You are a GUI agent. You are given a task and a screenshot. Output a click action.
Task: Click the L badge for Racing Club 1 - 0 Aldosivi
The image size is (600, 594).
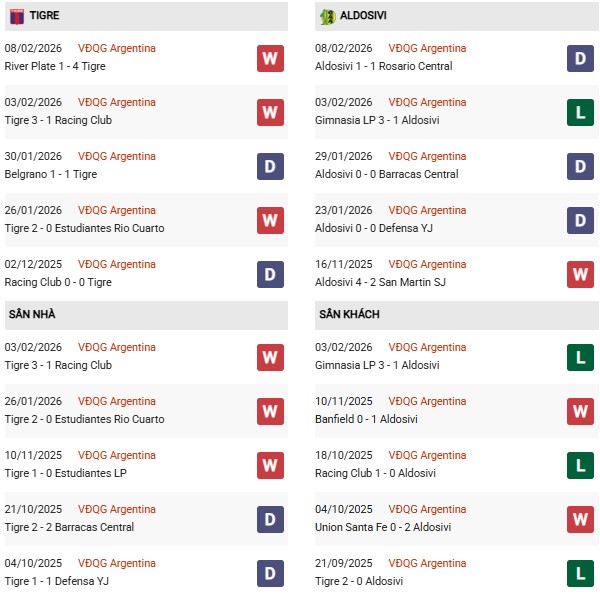click(x=580, y=465)
